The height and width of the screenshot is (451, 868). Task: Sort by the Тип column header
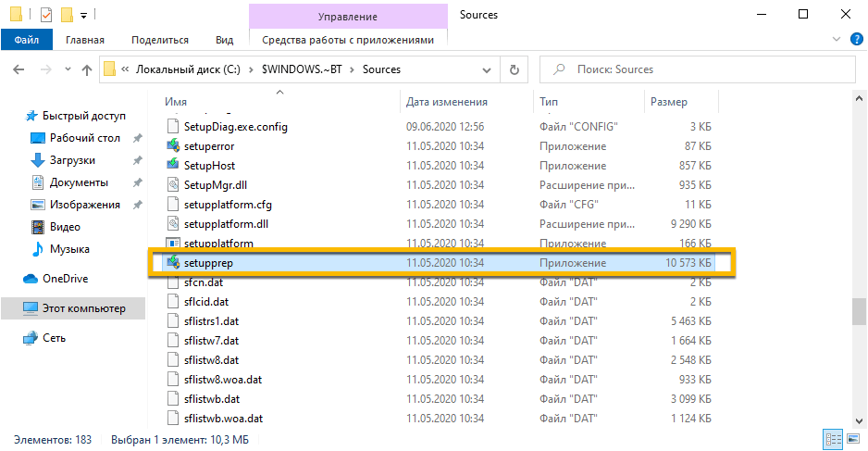point(548,102)
